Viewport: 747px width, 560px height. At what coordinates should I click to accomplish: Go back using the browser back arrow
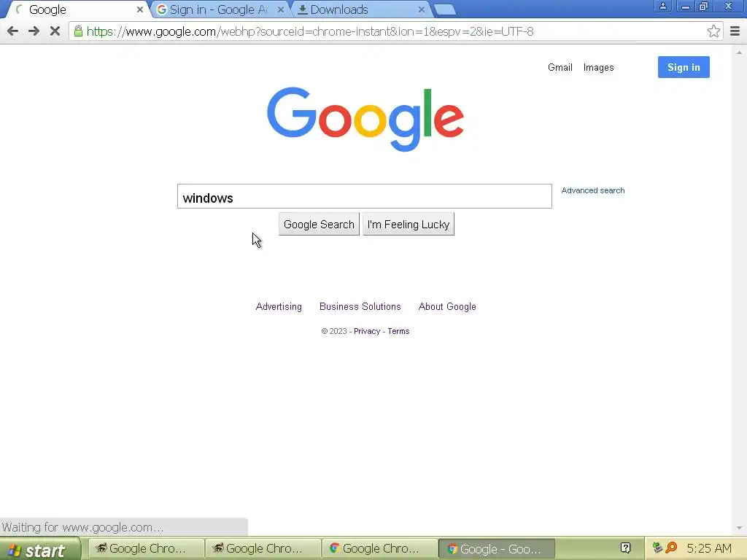[13, 31]
